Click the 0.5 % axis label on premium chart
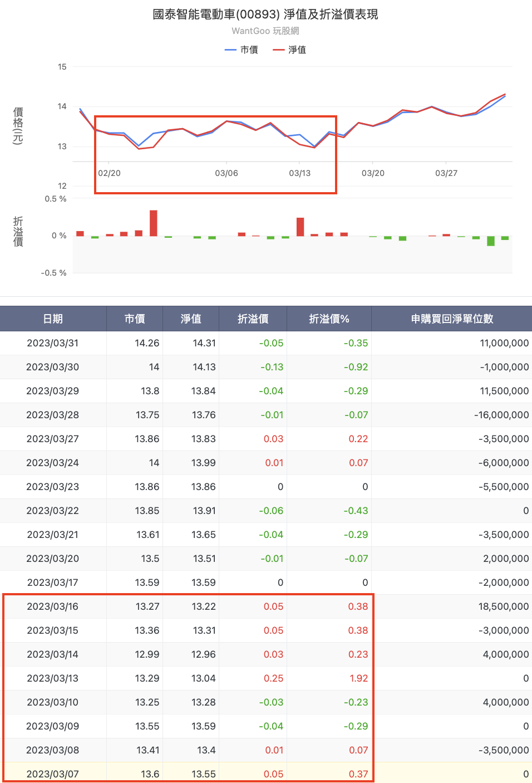This screenshot has width=532, height=783. tap(55, 198)
